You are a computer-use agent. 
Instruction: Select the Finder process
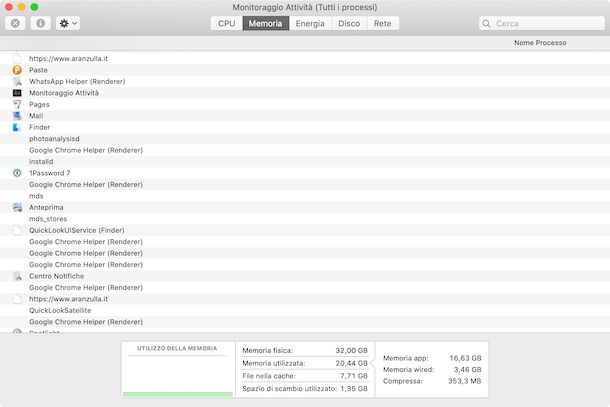(x=305, y=127)
